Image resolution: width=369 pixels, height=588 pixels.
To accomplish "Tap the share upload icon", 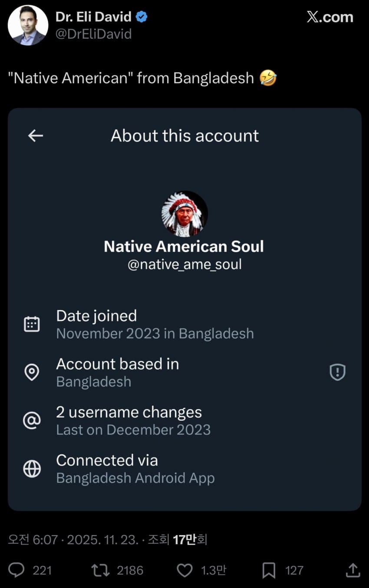I will pos(353,570).
